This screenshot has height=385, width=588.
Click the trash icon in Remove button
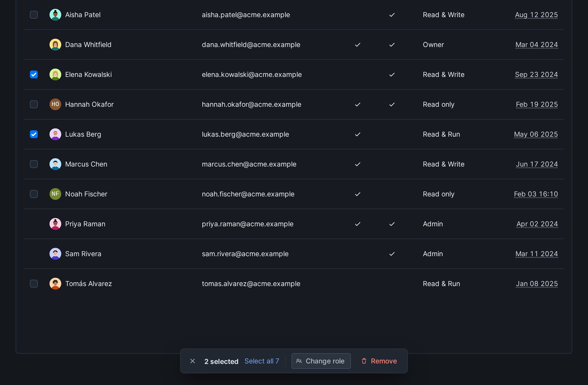(364, 361)
